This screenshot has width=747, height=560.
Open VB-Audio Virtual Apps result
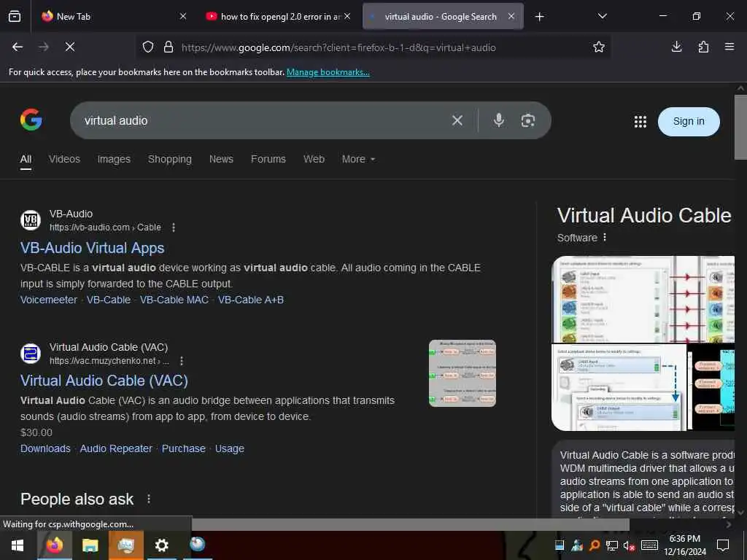(93, 248)
